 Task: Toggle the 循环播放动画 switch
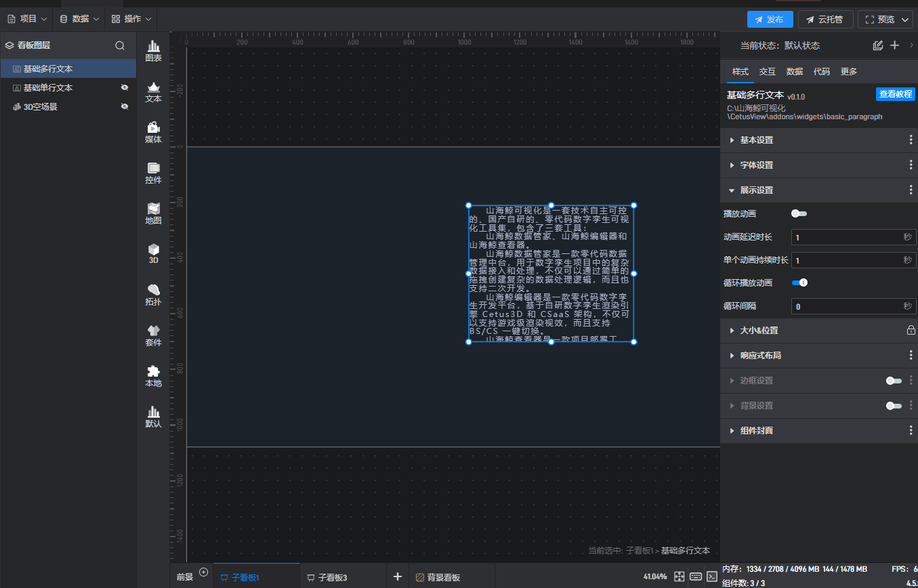(799, 282)
